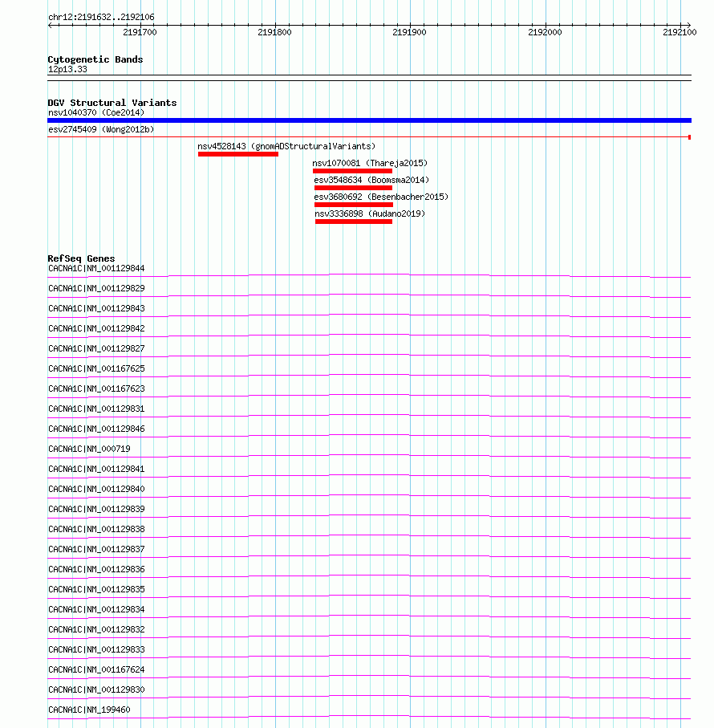Select the esv2745409 (Wong2012b) label

click(101, 129)
